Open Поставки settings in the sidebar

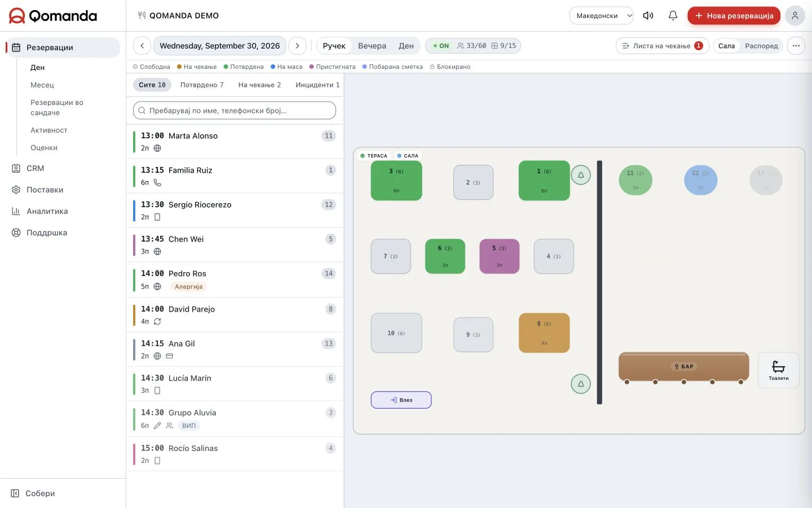click(45, 190)
